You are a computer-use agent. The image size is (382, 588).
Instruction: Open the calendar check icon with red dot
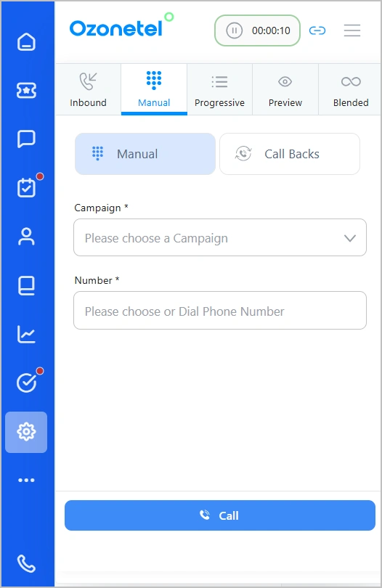27,187
